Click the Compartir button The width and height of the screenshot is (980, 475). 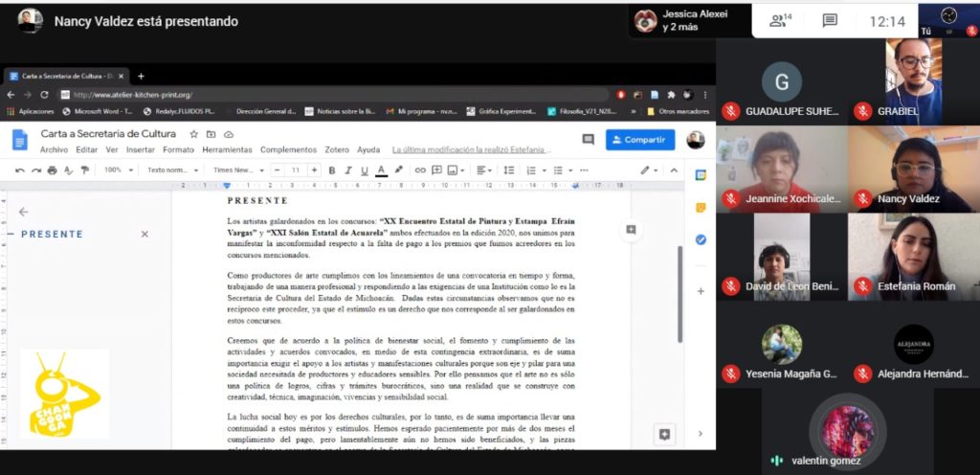[640, 140]
